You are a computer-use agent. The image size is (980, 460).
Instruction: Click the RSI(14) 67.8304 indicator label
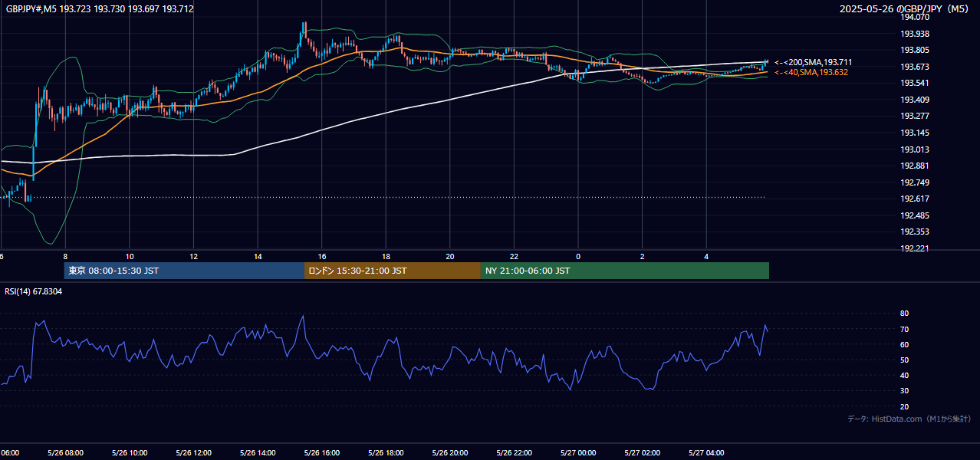tap(34, 291)
